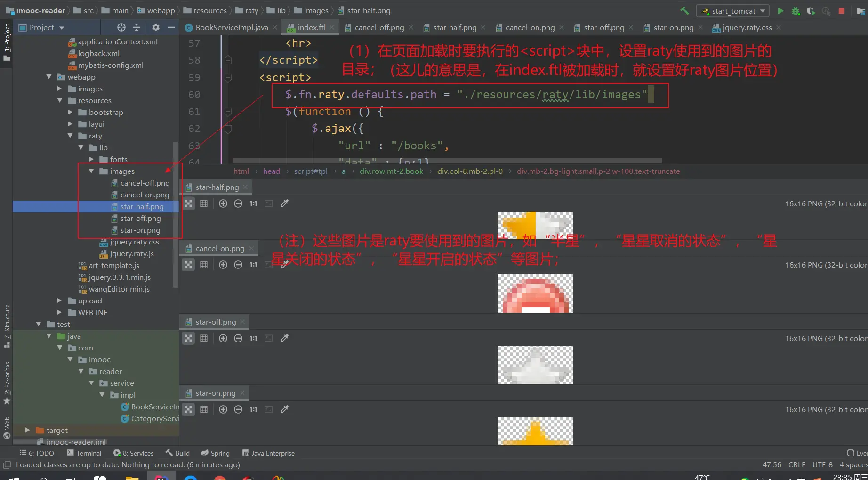Viewport: 868px width, 480px height.
Task: Zoom out on star-half.png image
Action: (x=238, y=203)
